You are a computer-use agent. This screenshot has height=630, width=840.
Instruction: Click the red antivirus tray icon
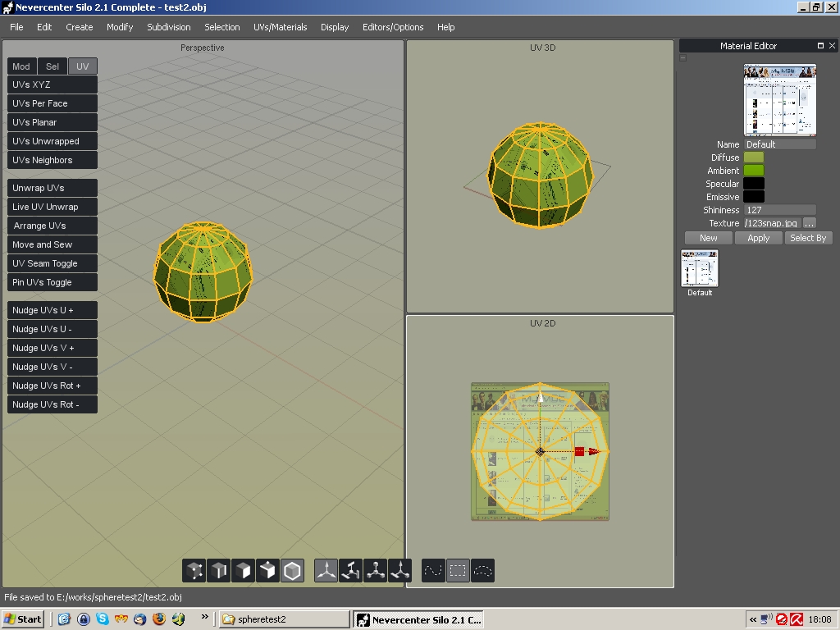coord(797,619)
